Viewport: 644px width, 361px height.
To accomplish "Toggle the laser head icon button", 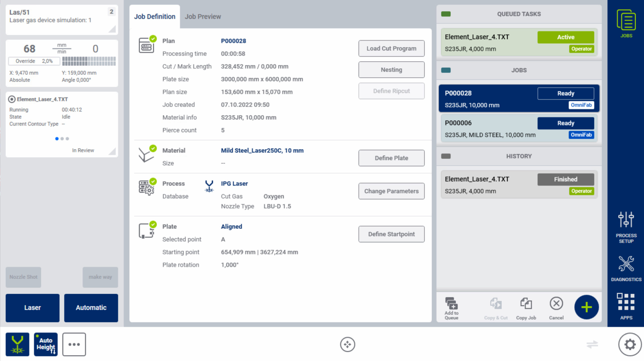I will (x=17, y=344).
